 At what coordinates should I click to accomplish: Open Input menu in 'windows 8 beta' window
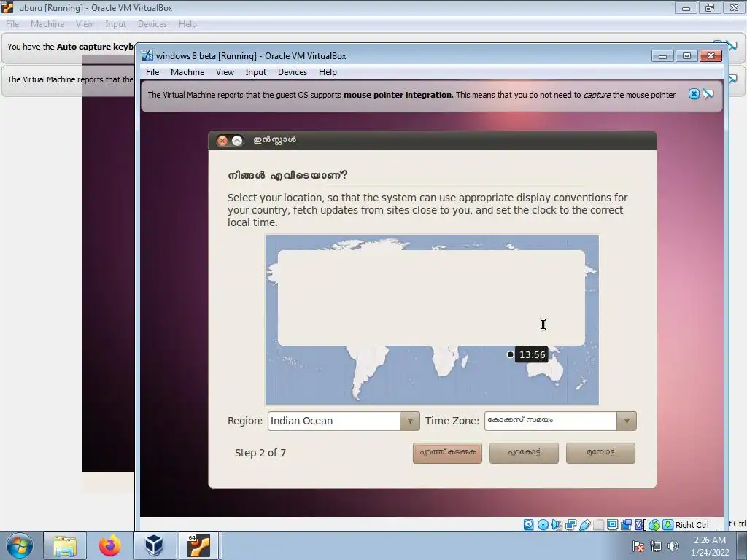[x=256, y=72]
